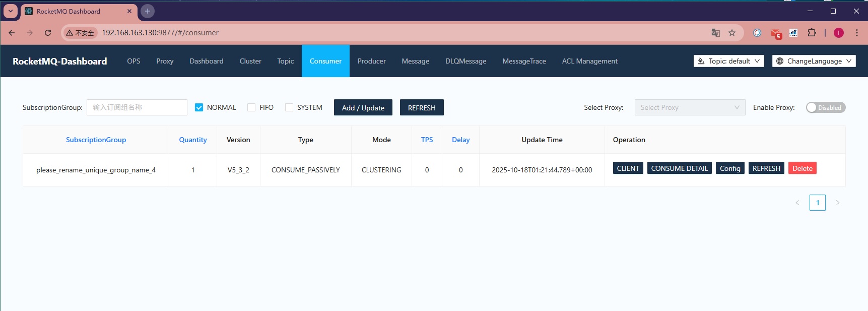Click please_rename_unique_group_name_4 cell

[x=96, y=170]
